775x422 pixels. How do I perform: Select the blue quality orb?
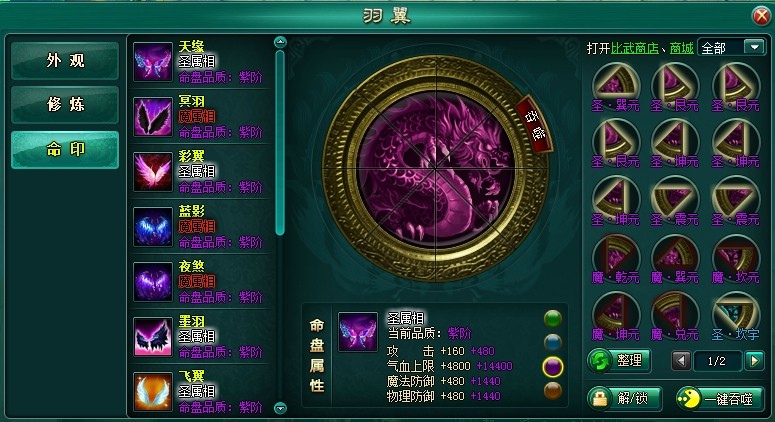pos(553,342)
